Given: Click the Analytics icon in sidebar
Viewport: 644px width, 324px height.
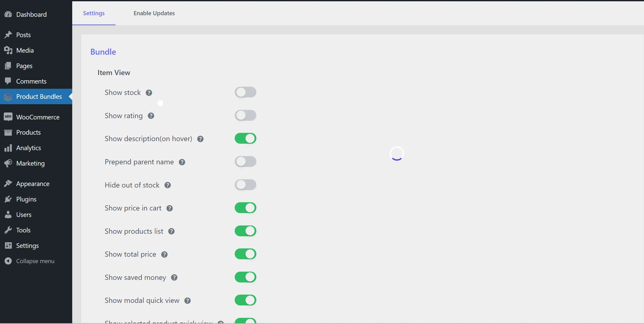Looking at the screenshot, I should click(x=8, y=147).
